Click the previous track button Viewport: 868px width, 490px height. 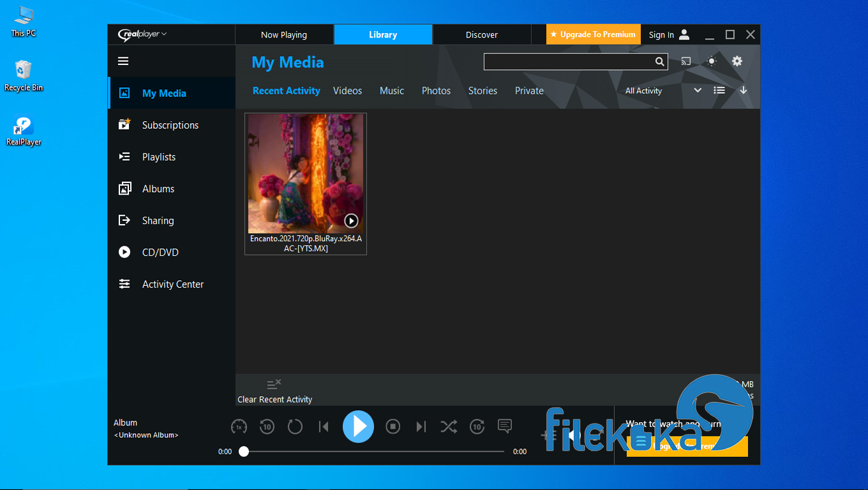[x=324, y=427]
